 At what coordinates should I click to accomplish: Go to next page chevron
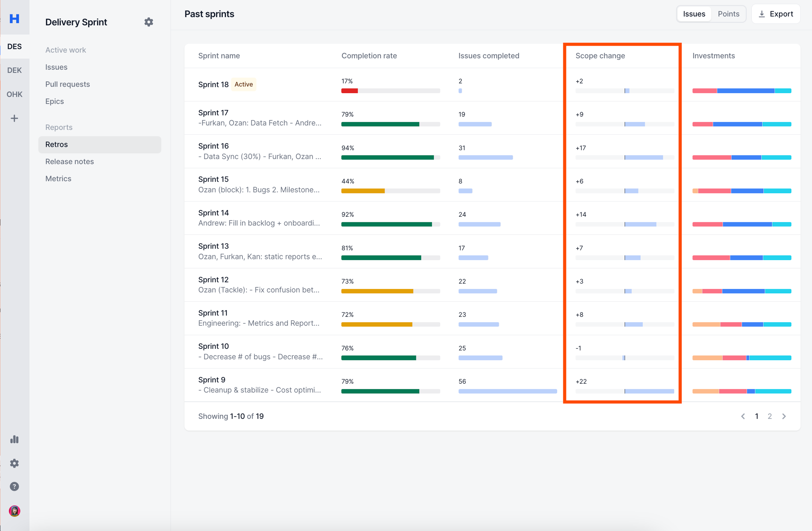(x=784, y=416)
